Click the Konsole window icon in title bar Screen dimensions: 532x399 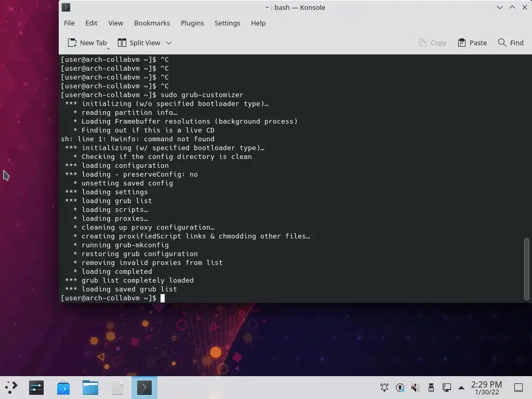coord(66,7)
